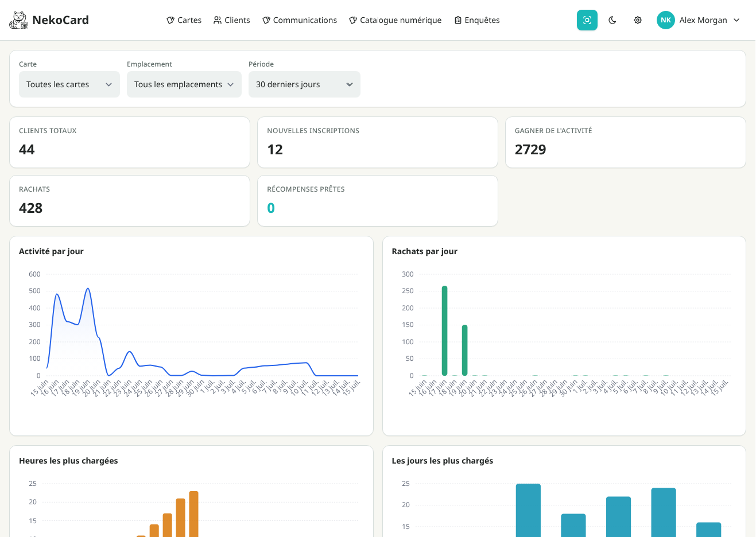Click the Clients people icon
The height and width of the screenshot is (537, 756).
coord(218,20)
